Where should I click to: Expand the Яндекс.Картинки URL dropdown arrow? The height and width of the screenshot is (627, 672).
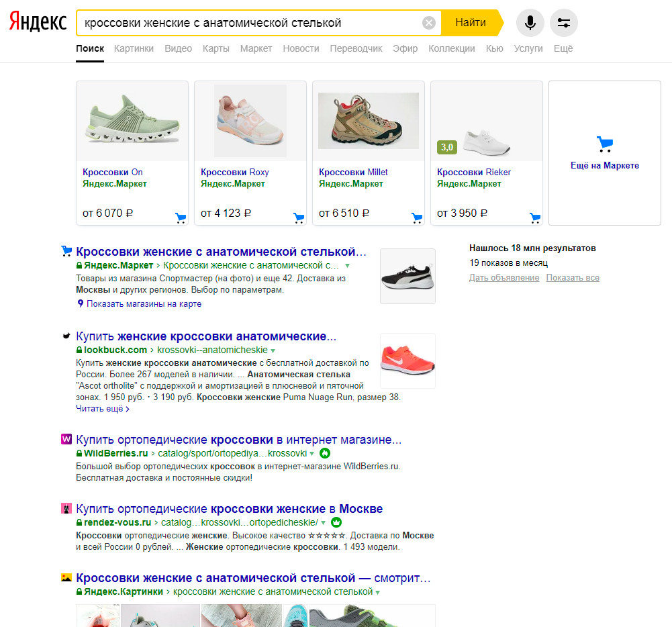point(377,592)
